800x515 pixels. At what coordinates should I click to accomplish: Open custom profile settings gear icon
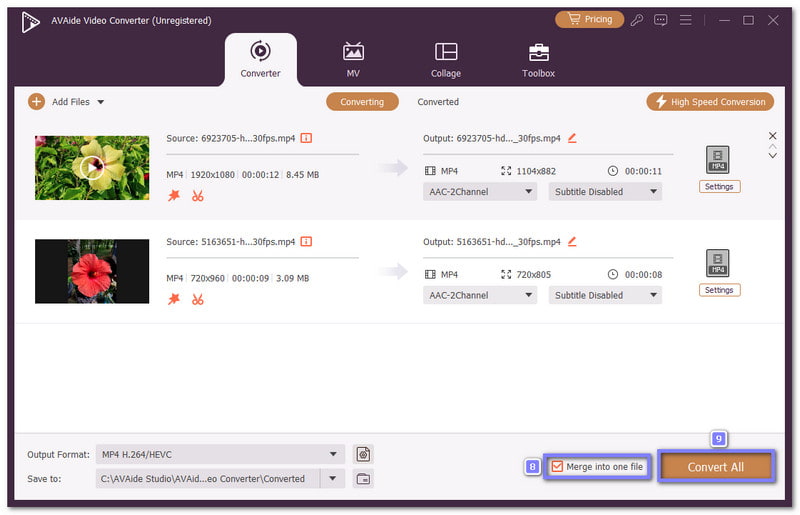(x=363, y=454)
